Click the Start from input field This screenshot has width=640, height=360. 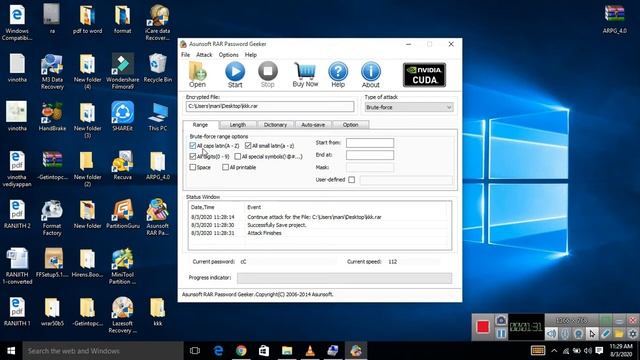(370, 142)
